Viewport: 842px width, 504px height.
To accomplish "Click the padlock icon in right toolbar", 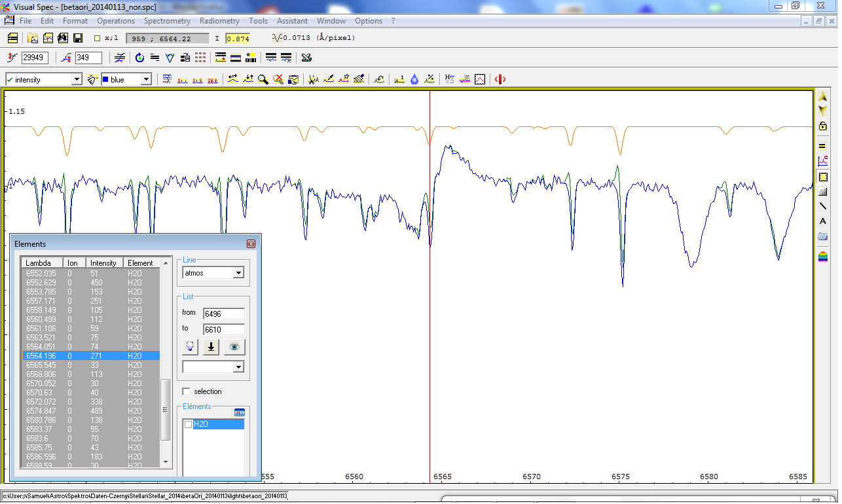I will point(823,126).
